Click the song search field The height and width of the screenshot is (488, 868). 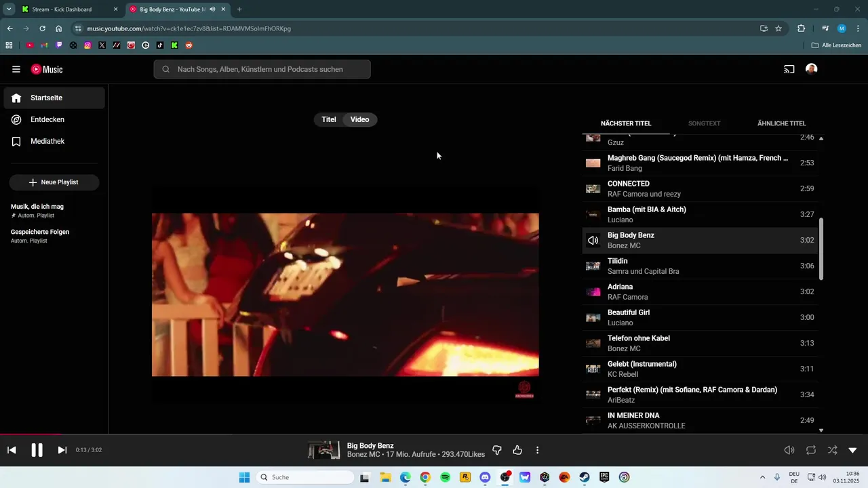pos(262,69)
